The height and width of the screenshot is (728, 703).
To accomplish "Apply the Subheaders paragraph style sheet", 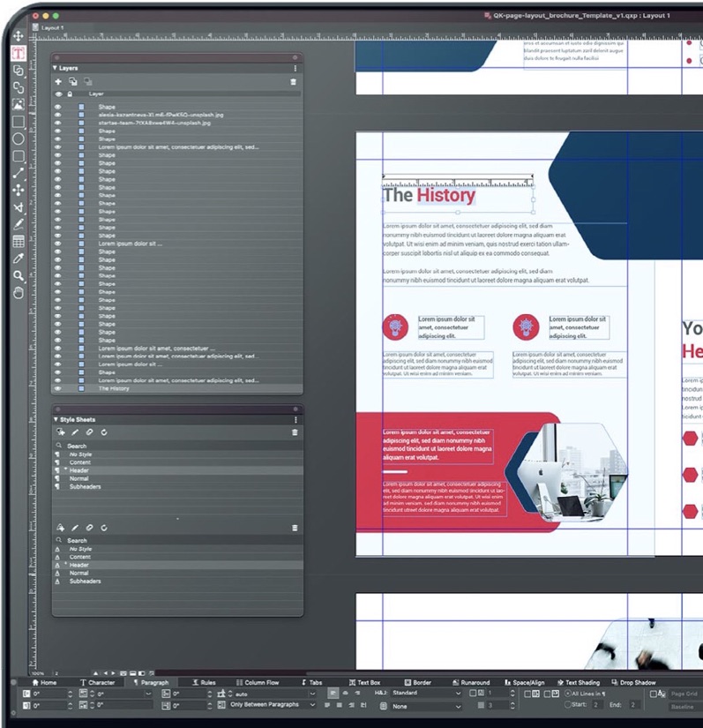I will click(85, 486).
